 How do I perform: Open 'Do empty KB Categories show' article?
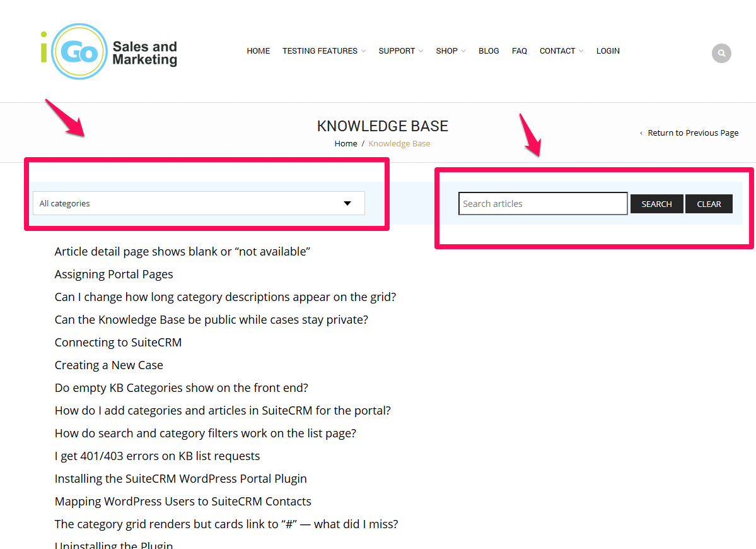click(182, 388)
